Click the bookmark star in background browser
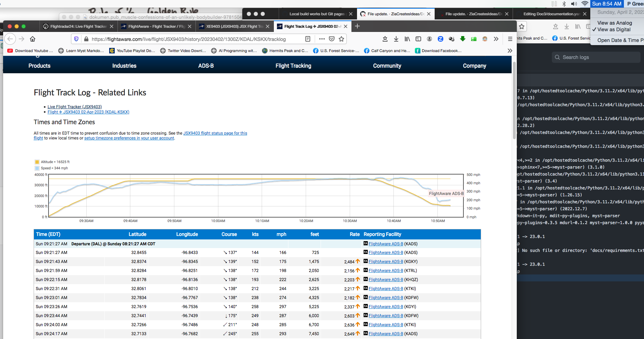644x339 pixels. pyautogui.click(x=522, y=26)
